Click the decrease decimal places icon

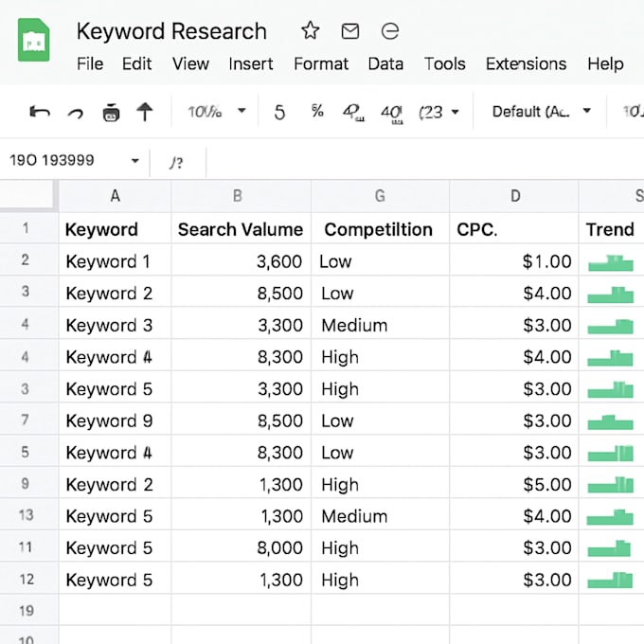(x=353, y=113)
